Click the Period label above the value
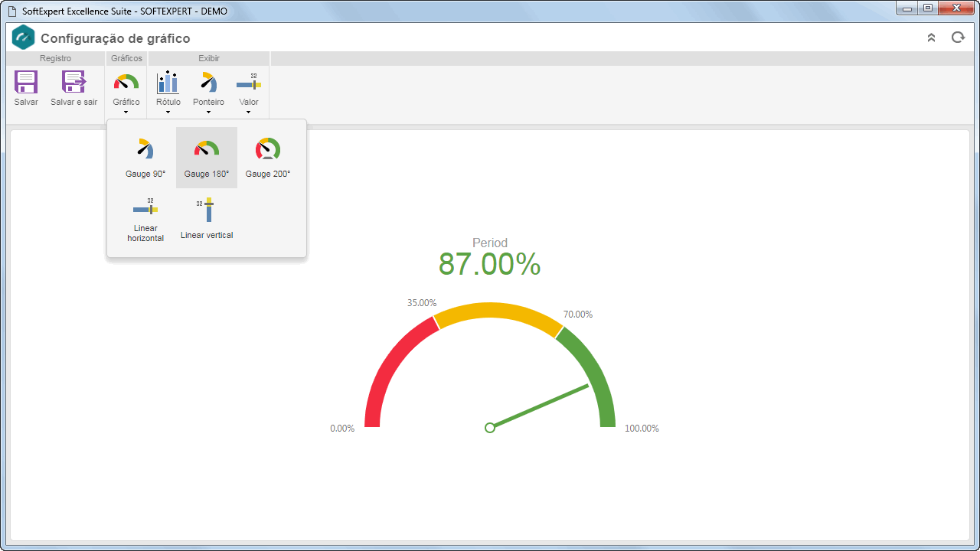The height and width of the screenshot is (551, 980). click(x=490, y=243)
